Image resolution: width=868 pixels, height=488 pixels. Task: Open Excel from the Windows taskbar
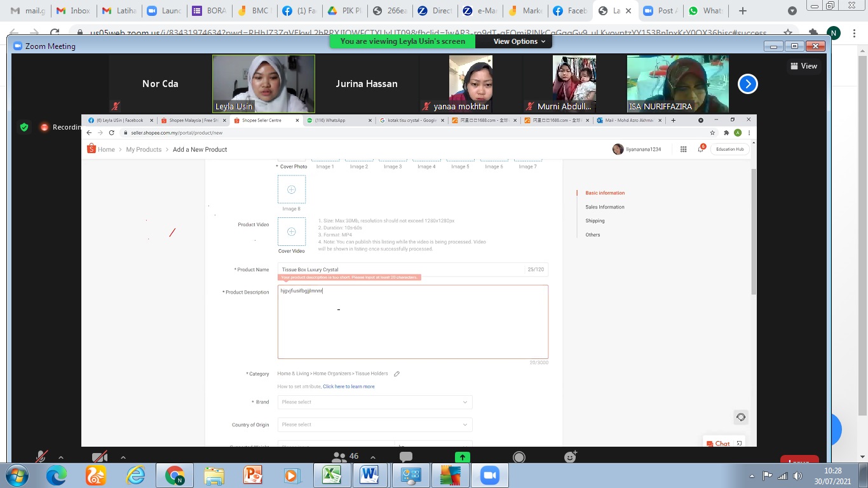pos(330,475)
